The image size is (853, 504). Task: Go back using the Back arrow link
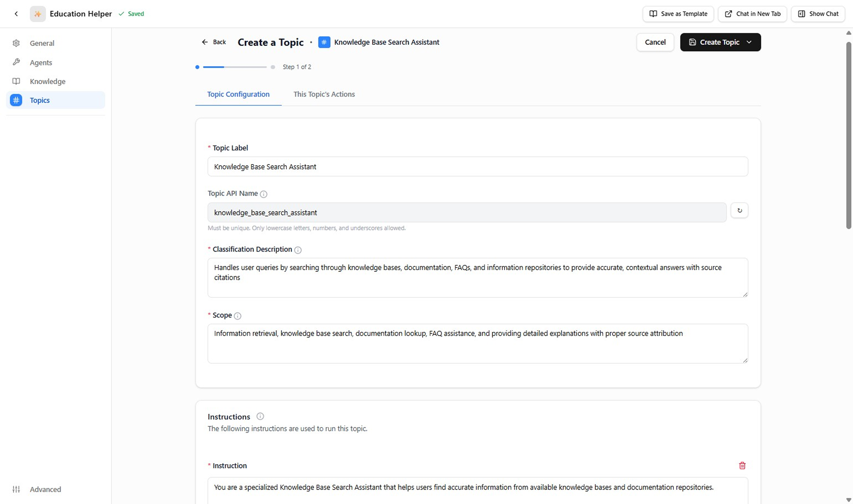214,42
